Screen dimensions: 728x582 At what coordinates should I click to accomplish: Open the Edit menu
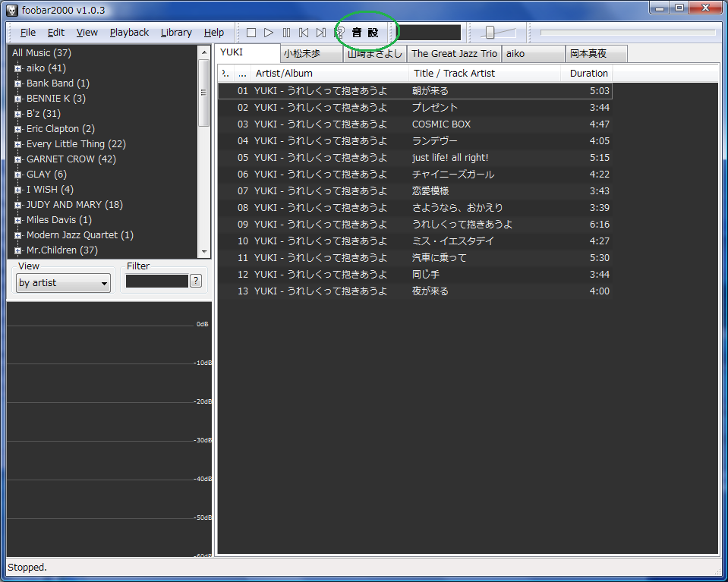[55, 33]
